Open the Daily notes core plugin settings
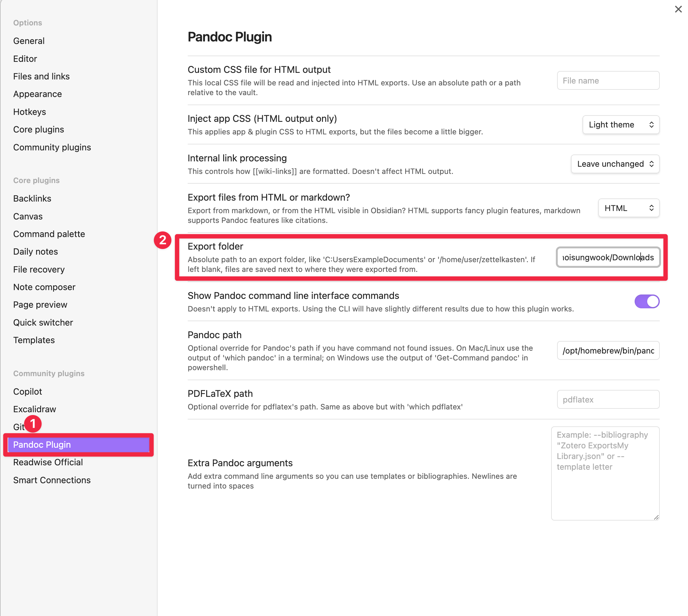The height and width of the screenshot is (616, 688). pyautogui.click(x=35, y=251)
